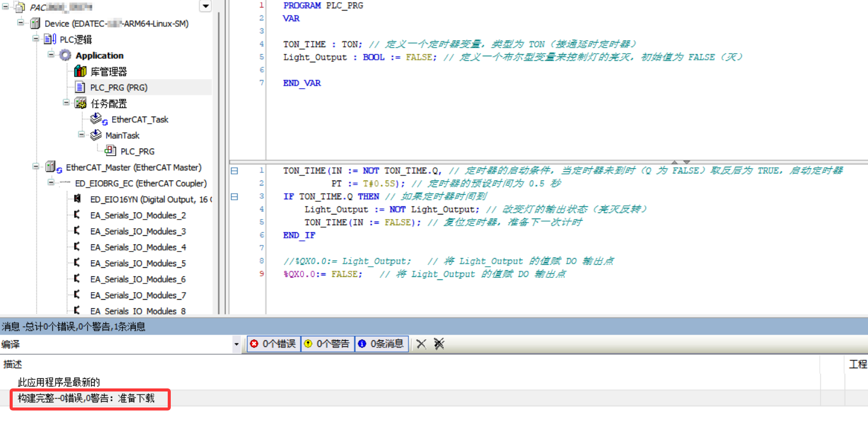Click the EtherCAT_Master device icon
Viewport: 868px width, 429px height.
coord(53,167)
